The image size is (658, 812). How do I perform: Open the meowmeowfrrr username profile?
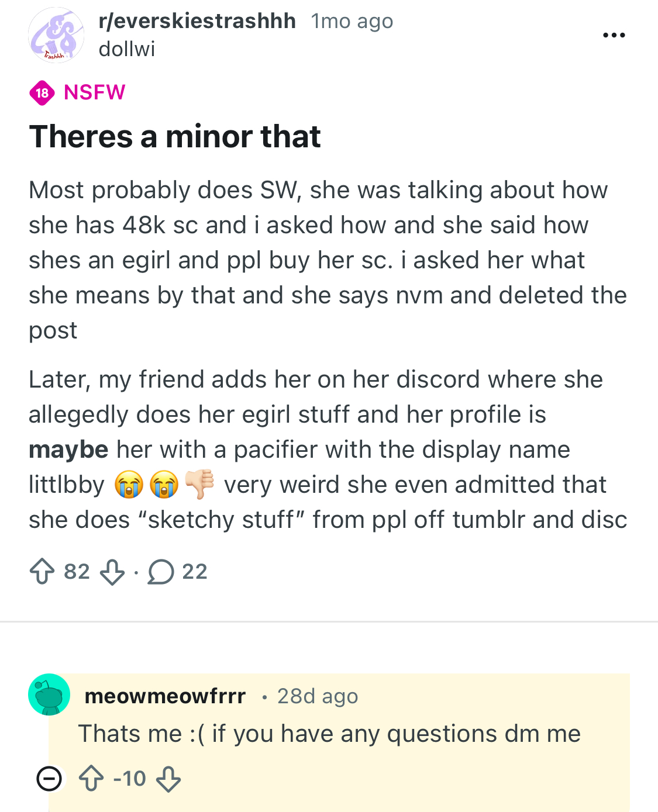pyautogui.click(x=166, y=696)
